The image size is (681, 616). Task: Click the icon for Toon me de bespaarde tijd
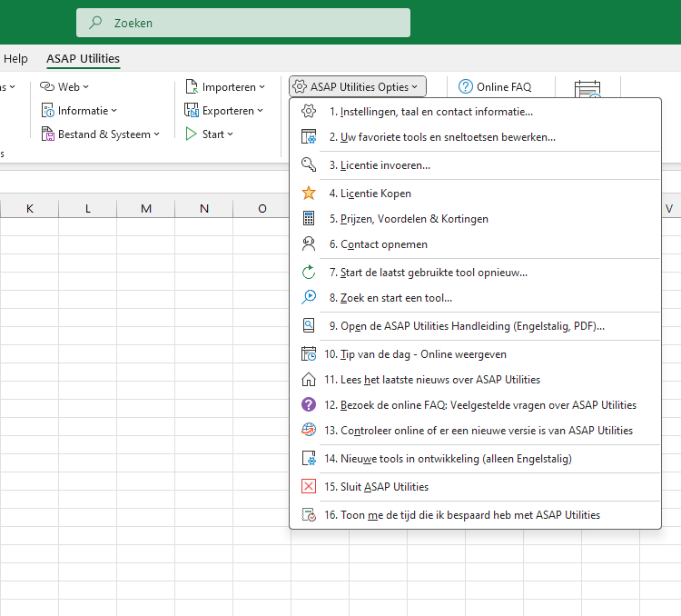(309, 515)
